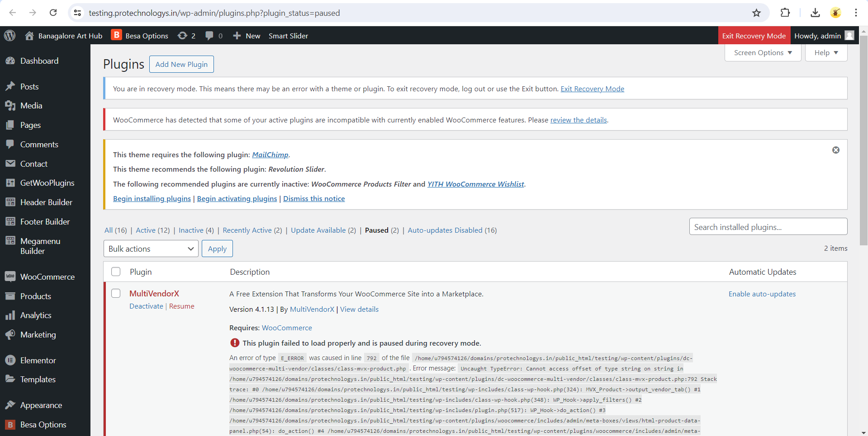
Task: Expand the Bulk actions dropdown
Action: tap(151, 249)
